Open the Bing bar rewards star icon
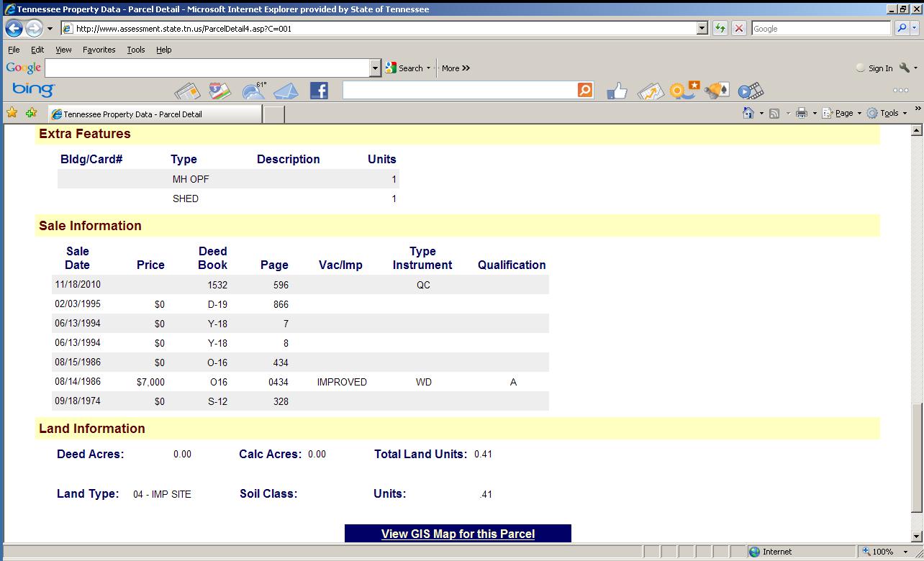 point(684,91)
